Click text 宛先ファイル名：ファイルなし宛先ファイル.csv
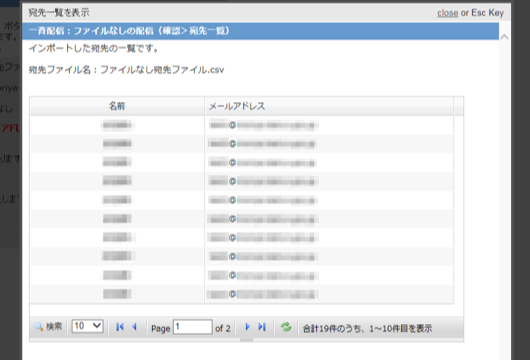 [x=126, y=70]
